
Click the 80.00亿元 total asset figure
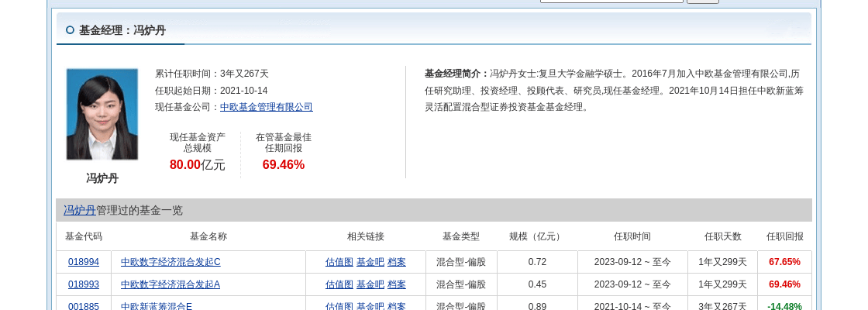point(197,164)
